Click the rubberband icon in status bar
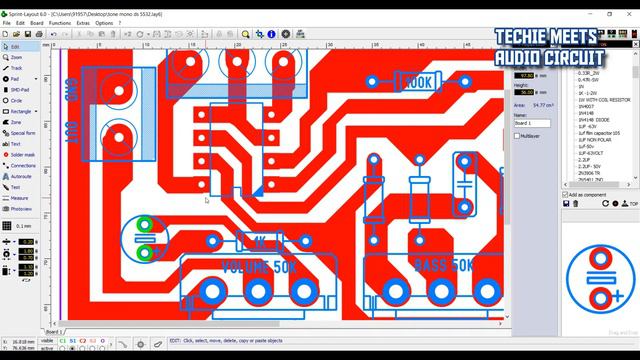Image resolution: width=640 pixels, height=360 pixels. coord(122,344)
